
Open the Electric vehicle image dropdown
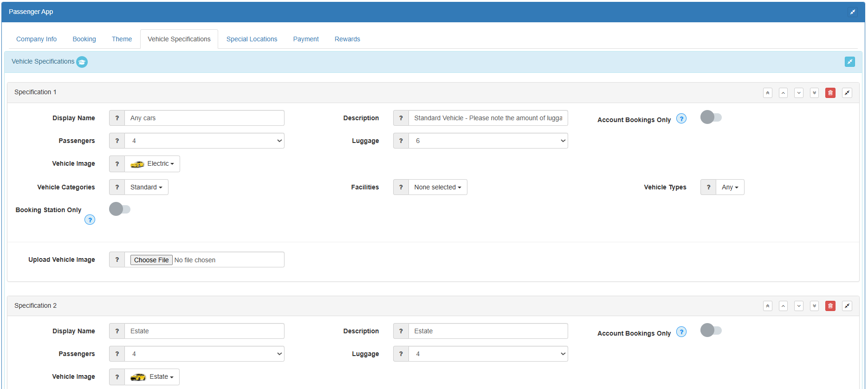tap(152, 164)
